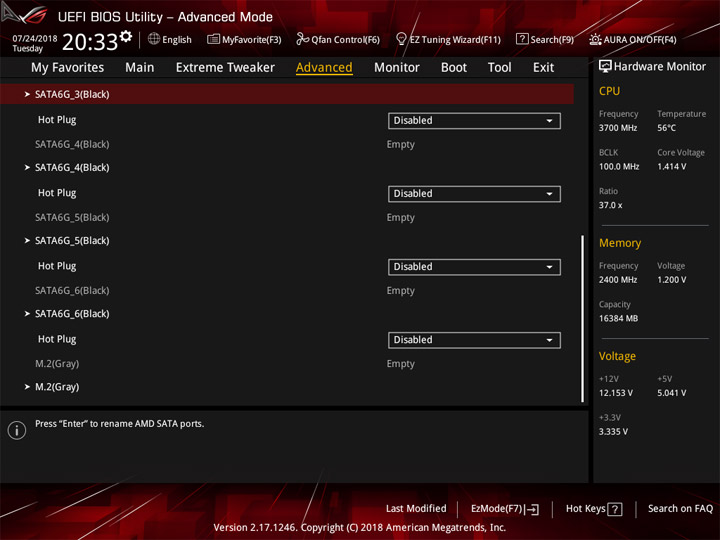This screenshot has width=720, height=540.
Task: Open the Tool tab
Action: [500, 68]
